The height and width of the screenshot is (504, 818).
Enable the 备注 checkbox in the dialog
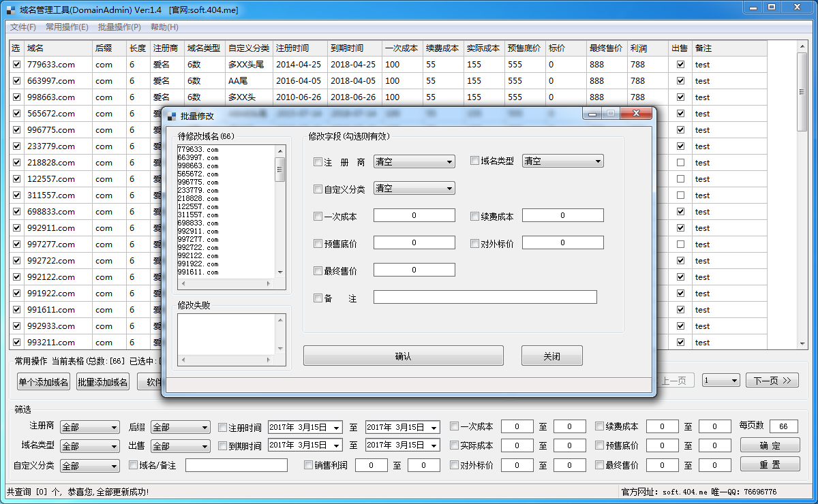tap(318, 298)
